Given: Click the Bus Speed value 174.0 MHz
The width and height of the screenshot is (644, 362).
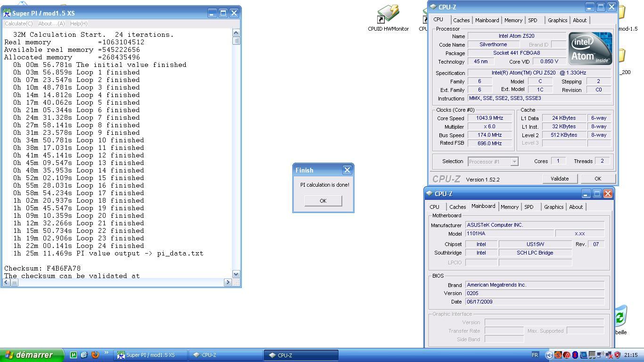Looking at the screenshot, I should (x=489, y=135).
